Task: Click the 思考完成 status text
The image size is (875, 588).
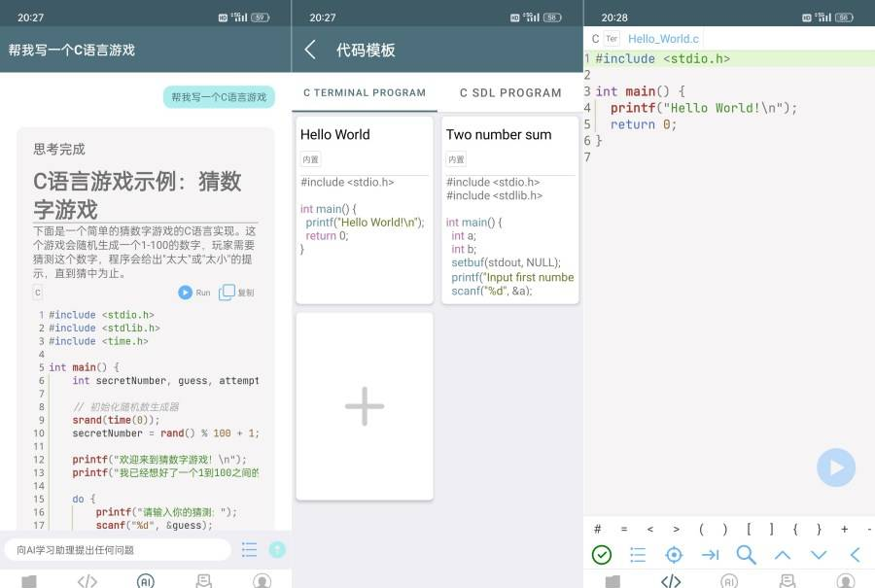Action: 59,149
